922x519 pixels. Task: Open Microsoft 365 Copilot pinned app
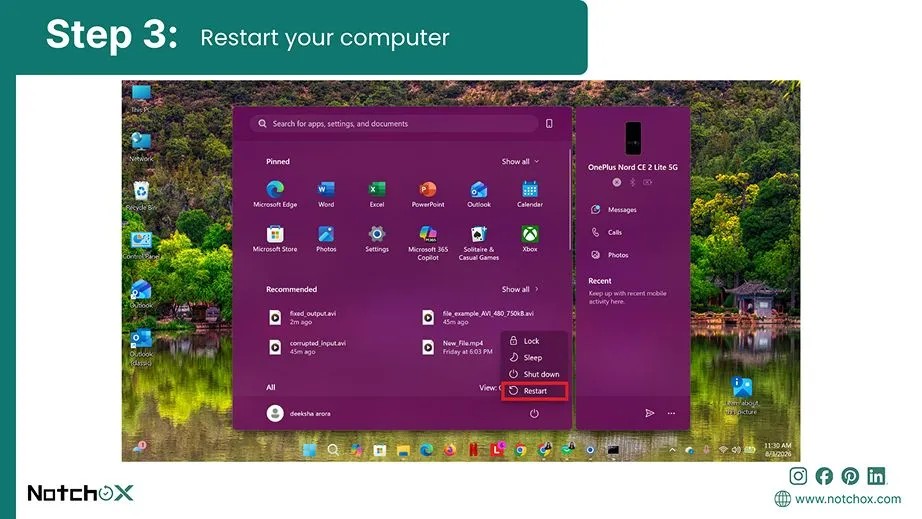[x=428, y=242]
